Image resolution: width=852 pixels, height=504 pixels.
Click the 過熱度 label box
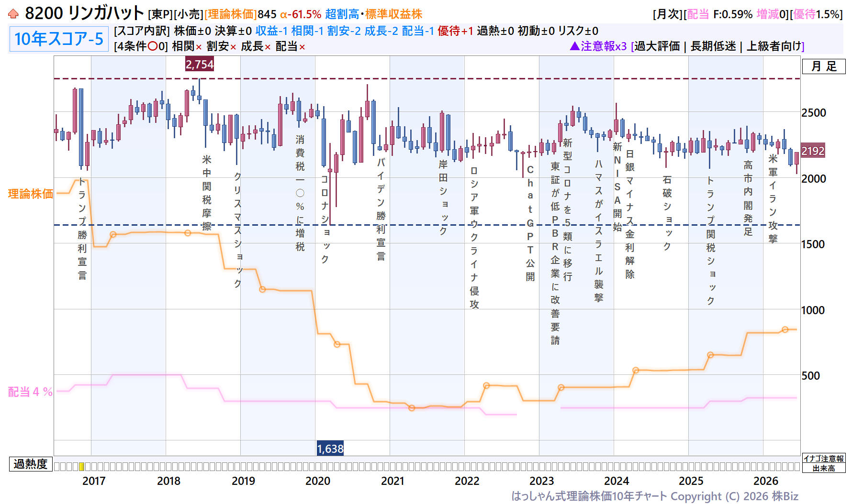tap(31, 464)
